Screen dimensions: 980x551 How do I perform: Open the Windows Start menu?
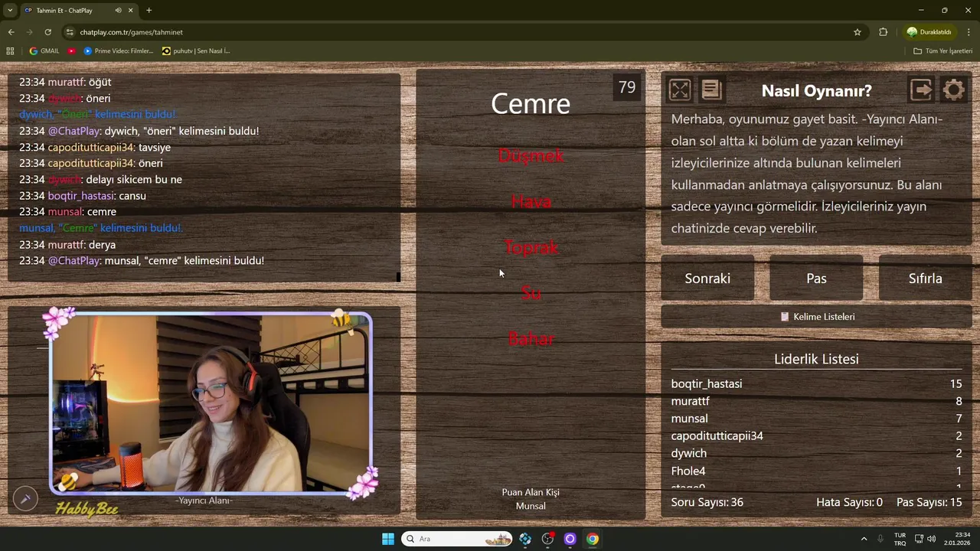point(388,539)
